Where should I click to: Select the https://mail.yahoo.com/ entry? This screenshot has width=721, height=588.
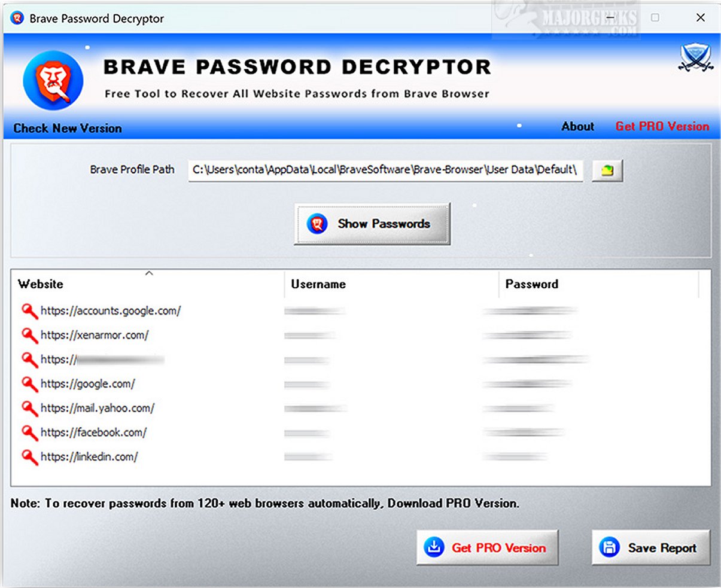pos(98,409)
